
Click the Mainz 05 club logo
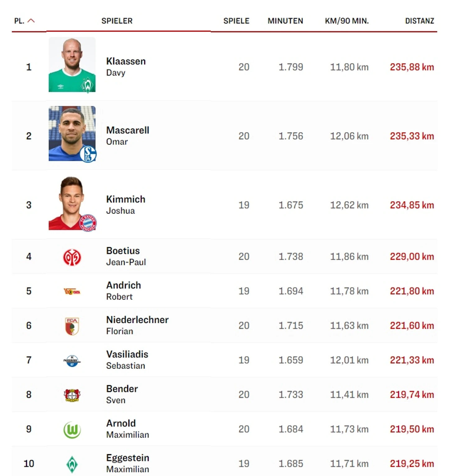[x=72, y=257]
